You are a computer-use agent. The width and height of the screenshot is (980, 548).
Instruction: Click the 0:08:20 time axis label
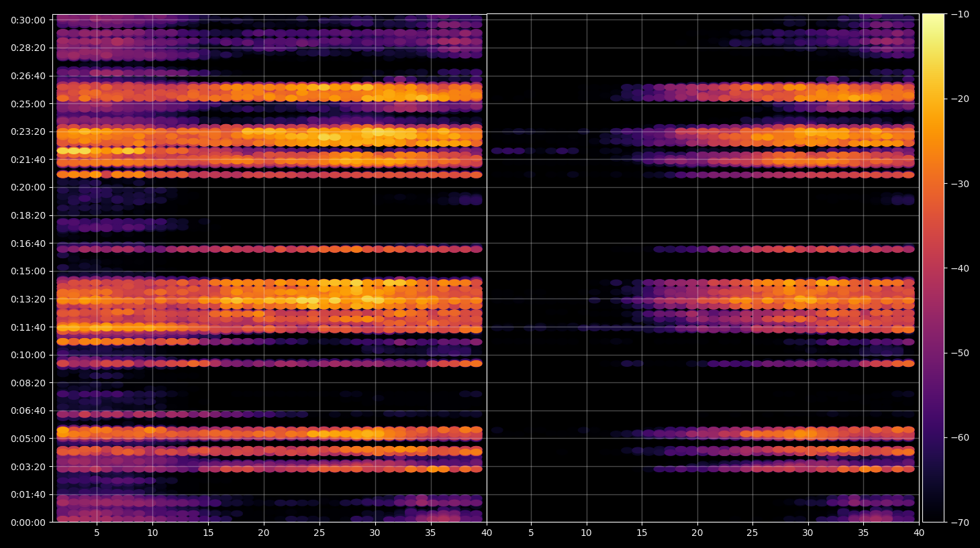click(x=28, y=383)
